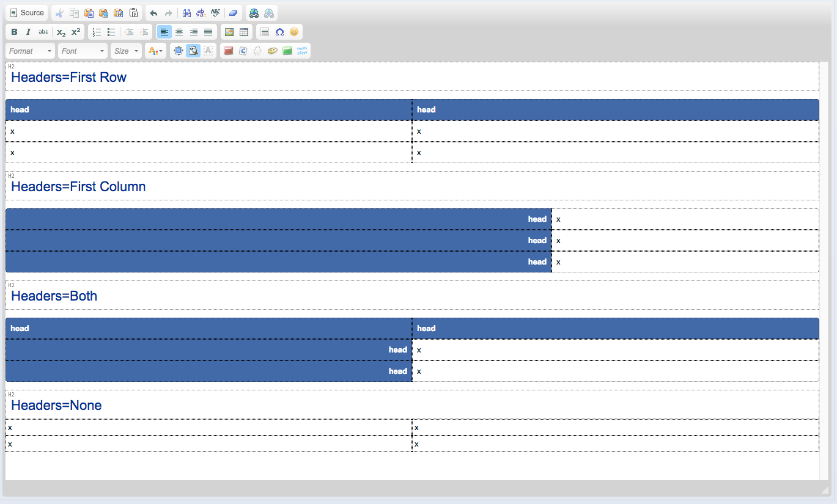Insert an image using the picture icon
Screen dimensions: 837x504
point(229,32)
